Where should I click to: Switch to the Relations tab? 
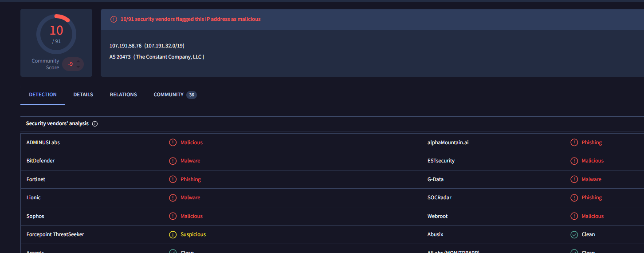pos(123,95)
